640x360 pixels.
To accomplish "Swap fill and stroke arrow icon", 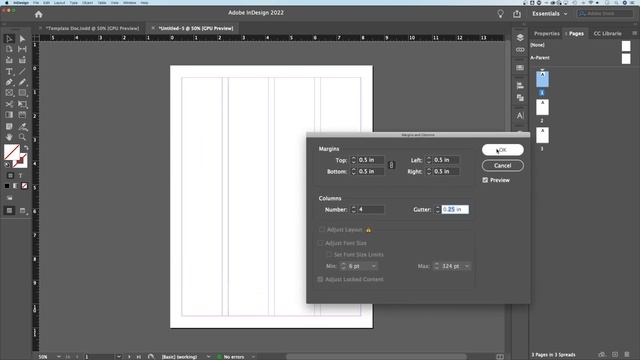I will pyautogui.click(x=25, y=148).
